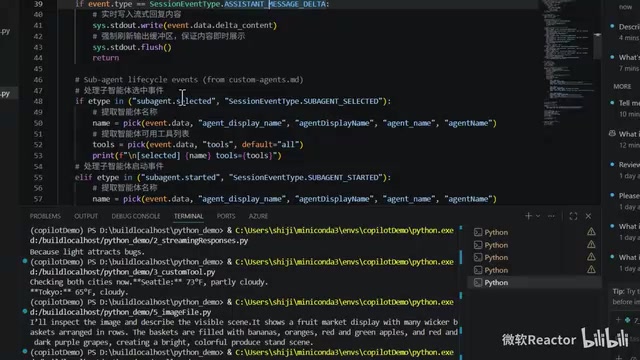This screenshot has width=640, height=360.
Task: Click comment '# Sub-agent lifecycle events' on line 46
Action: (189, 80)
